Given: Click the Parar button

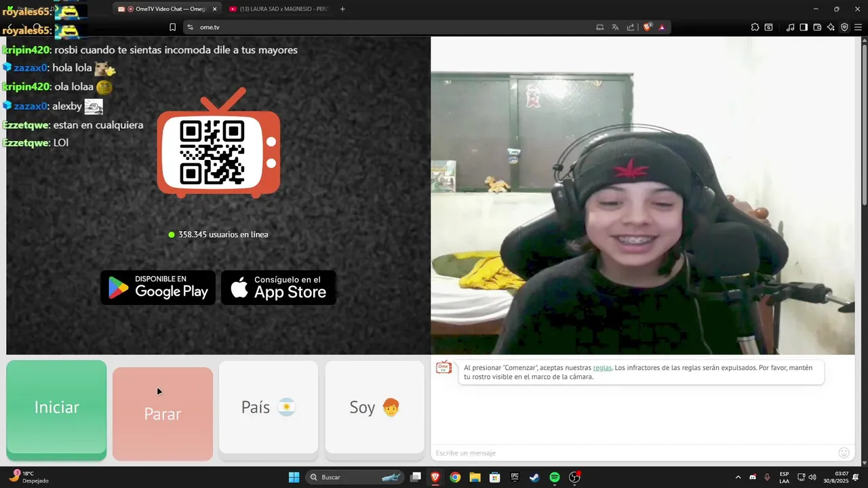Looking at the screenshot, I should tap(163, 413).
